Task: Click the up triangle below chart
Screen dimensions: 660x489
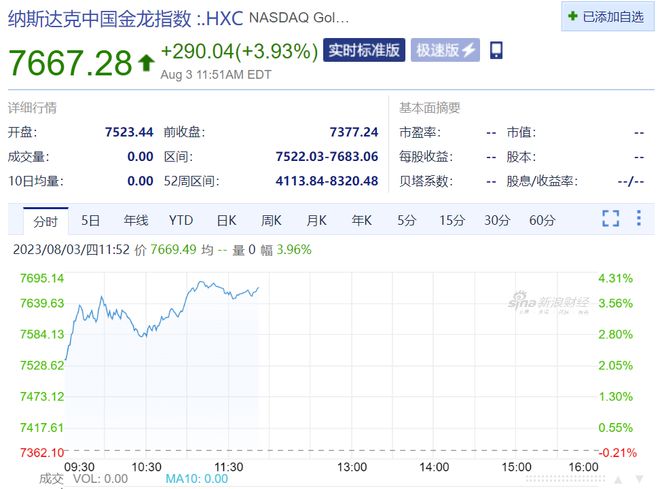Action: (618, 479)
